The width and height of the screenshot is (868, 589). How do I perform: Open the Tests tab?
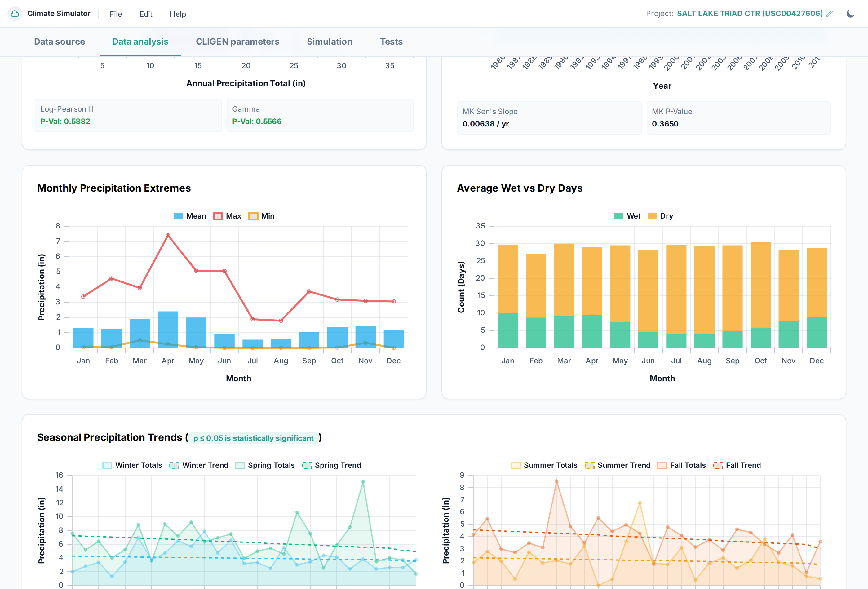391,42
